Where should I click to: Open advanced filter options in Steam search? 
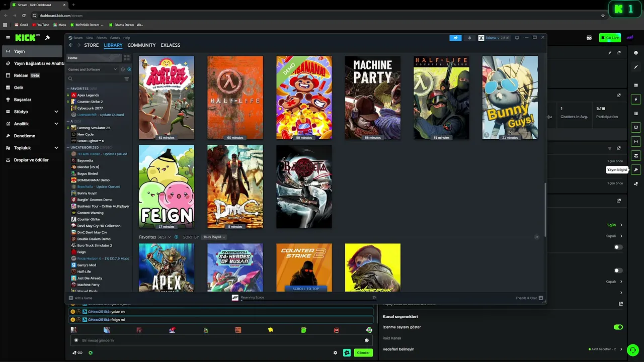tap(127, 79)
